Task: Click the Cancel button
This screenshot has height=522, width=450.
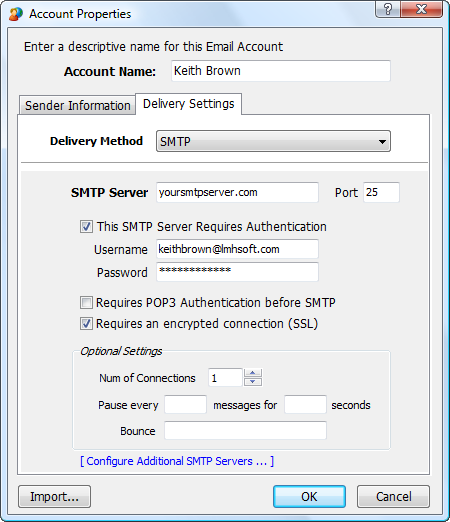Action: coord(393,497)
